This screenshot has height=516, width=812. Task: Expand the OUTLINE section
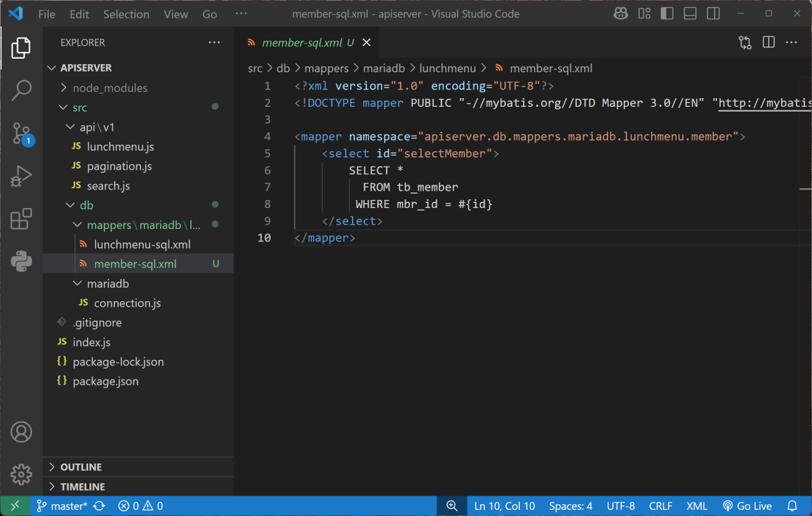[x=138, y=467]
